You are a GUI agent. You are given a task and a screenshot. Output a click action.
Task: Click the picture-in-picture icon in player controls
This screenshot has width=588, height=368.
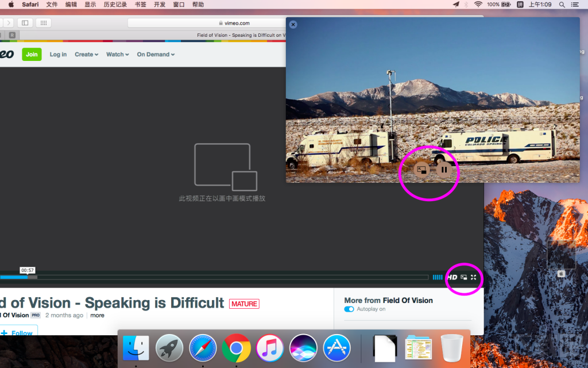point(463,277)
